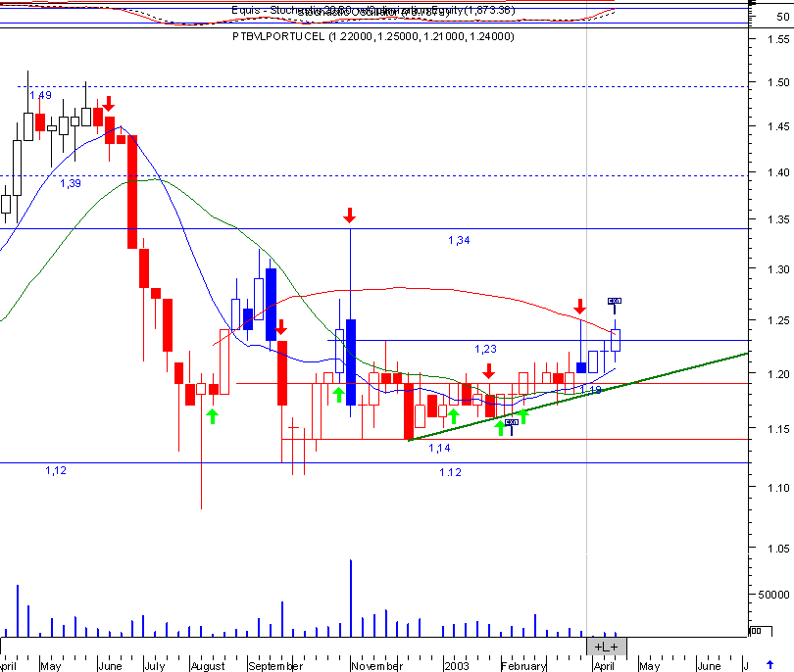Image resolution: width=794 pixels, height=672 pixels.
Task: Click the exit sign marker below the green trendline
Action: (512, 427)
